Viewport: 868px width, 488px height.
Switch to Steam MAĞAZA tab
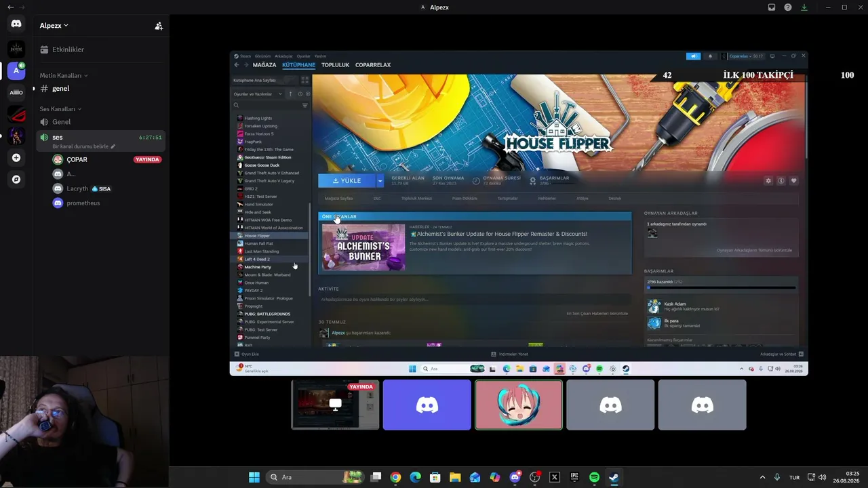click(x=264, y=65)
